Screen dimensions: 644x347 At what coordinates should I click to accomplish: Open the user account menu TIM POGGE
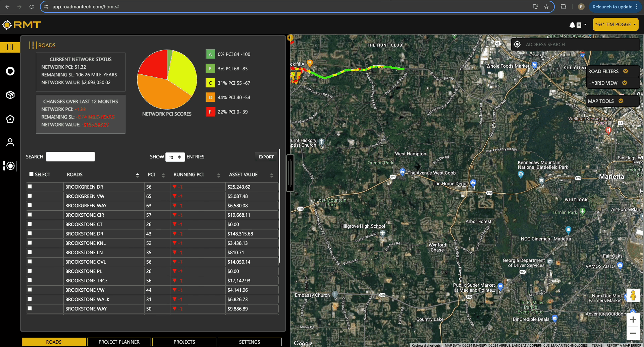[615, 24]
